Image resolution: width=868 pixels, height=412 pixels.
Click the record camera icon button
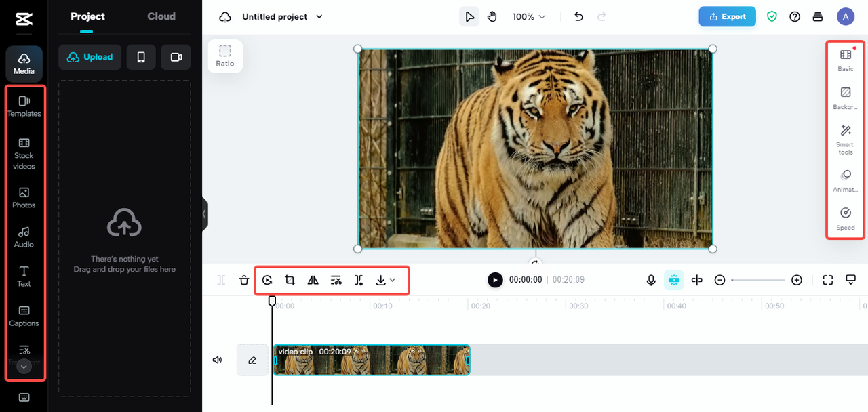tap(176, 57)
